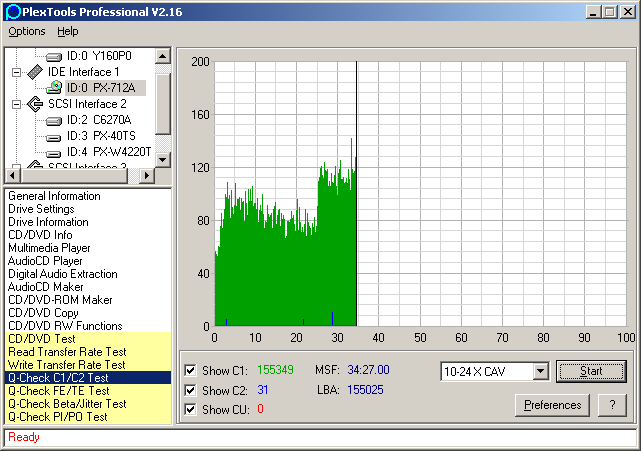Toggle the Show C1 checkbox
Viewport: 641px width, 451px height.
[190, 370]
